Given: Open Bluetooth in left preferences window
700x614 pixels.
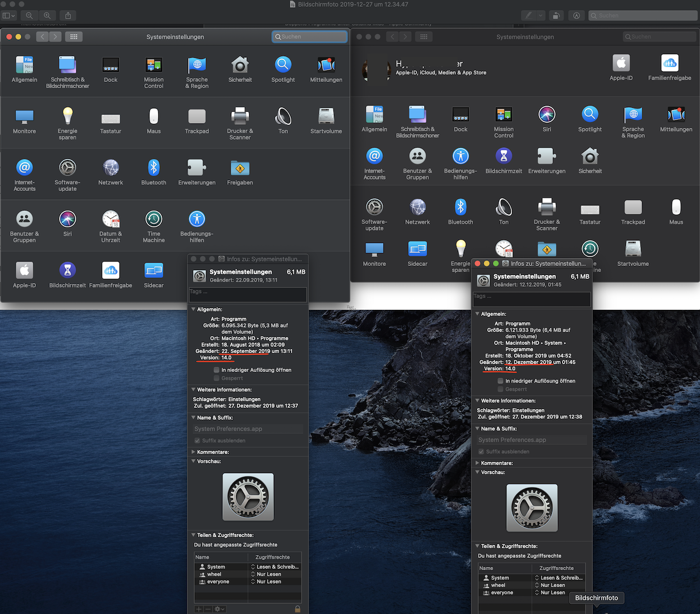Looking at the screenshot, I should point(154,168).
